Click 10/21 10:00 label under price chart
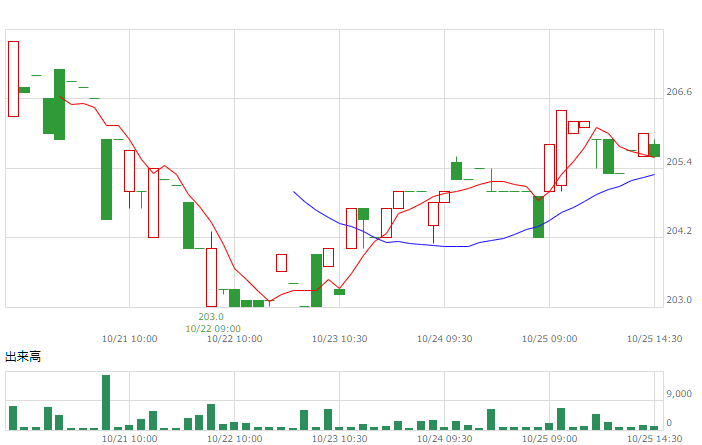Screen dimensions: 702x445 (130, 339)
